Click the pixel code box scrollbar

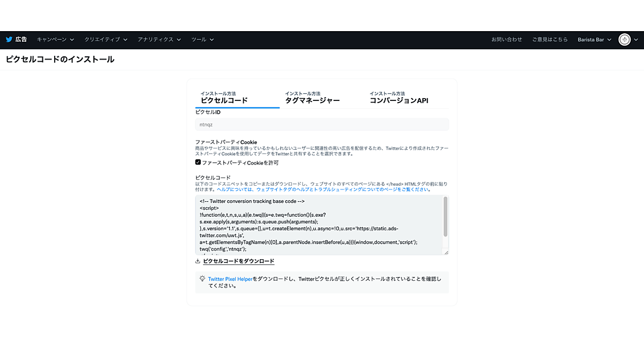point(445,217)
